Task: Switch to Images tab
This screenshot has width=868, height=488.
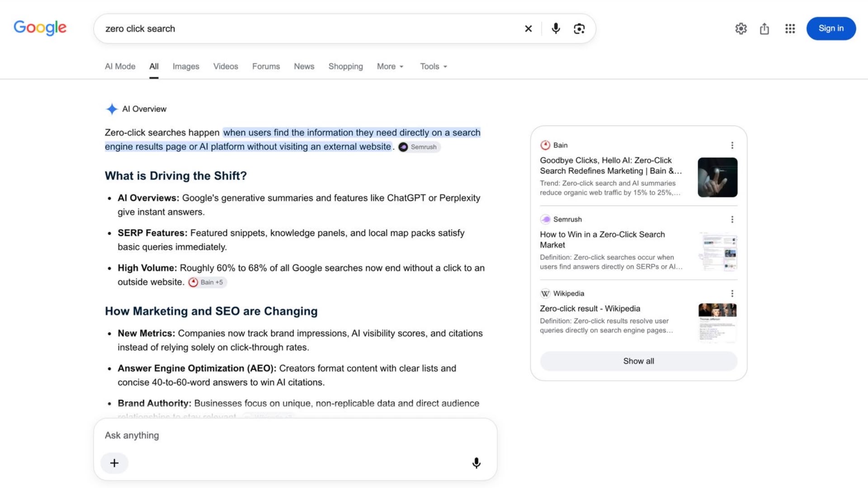Action: coord(186,66)
